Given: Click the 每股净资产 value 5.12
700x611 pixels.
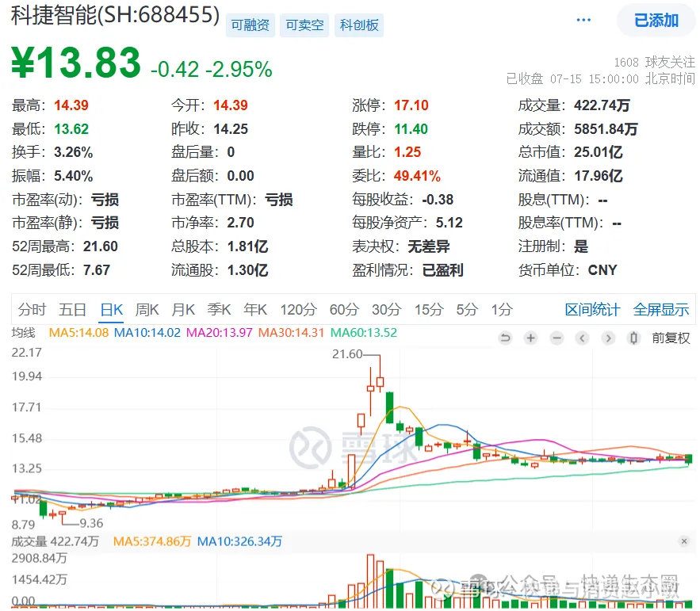Looking at the screenshot, I should click(449, 223).
